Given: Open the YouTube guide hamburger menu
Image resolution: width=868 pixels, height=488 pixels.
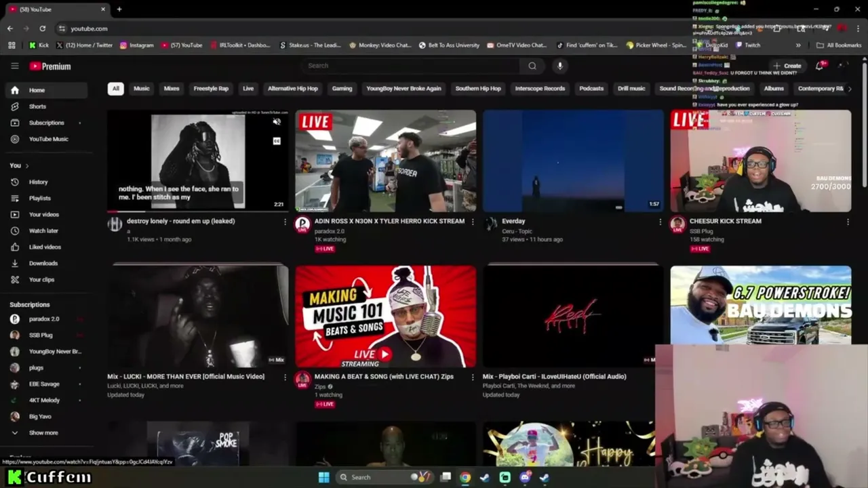Looking at the screenshot, I should coord(14,66).
